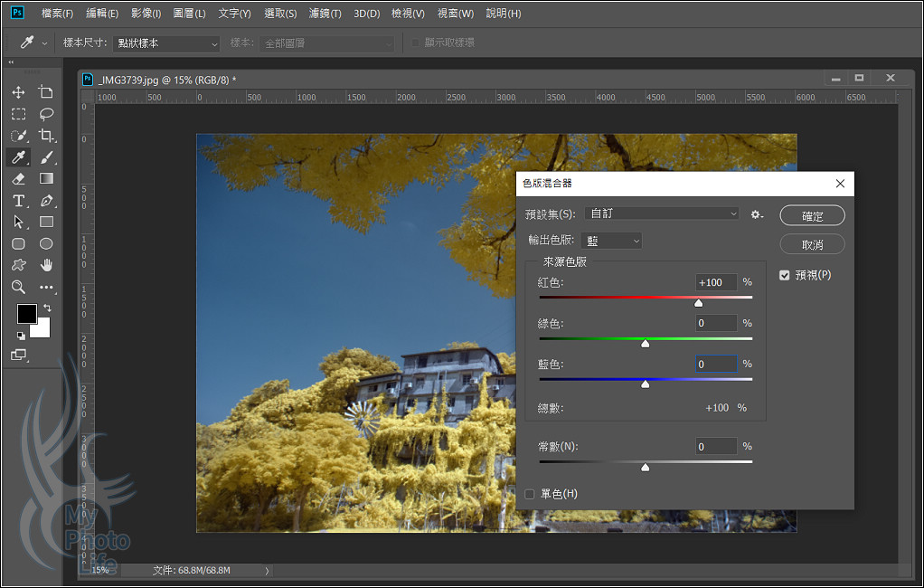
Task: Toggle the 預視(P) preview checkbox
Action: (785, 275)
